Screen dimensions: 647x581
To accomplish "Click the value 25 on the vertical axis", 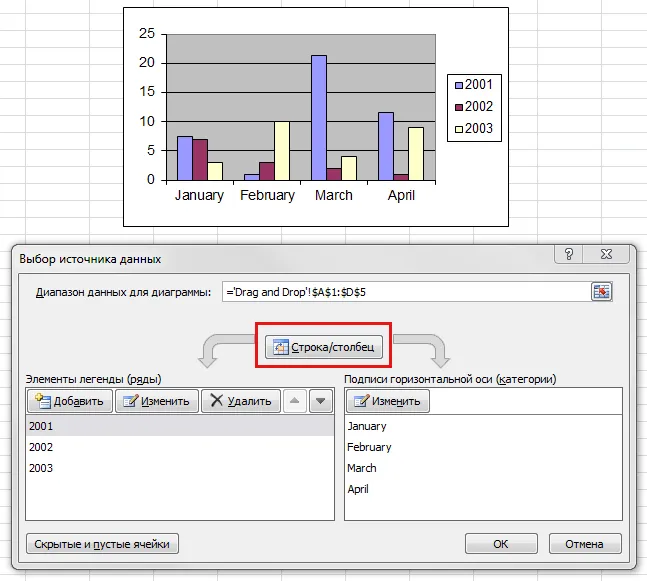I will tap(147, 33).
